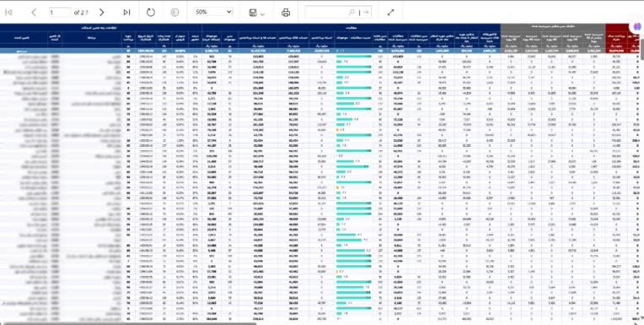This screenshot has width=644, height=325.
Task: Open the 50% zoom level dropdown
Action: click(x=213, y=12)
